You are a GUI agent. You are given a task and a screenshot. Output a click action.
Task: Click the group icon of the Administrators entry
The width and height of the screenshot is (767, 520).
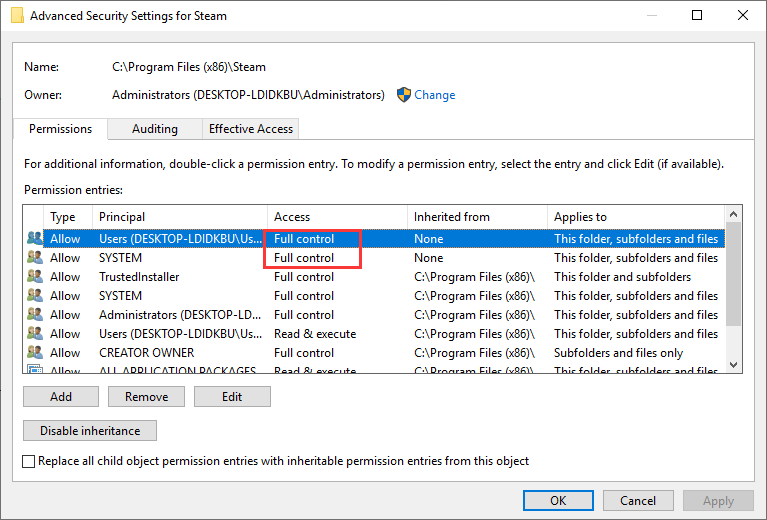coord(35,315)
